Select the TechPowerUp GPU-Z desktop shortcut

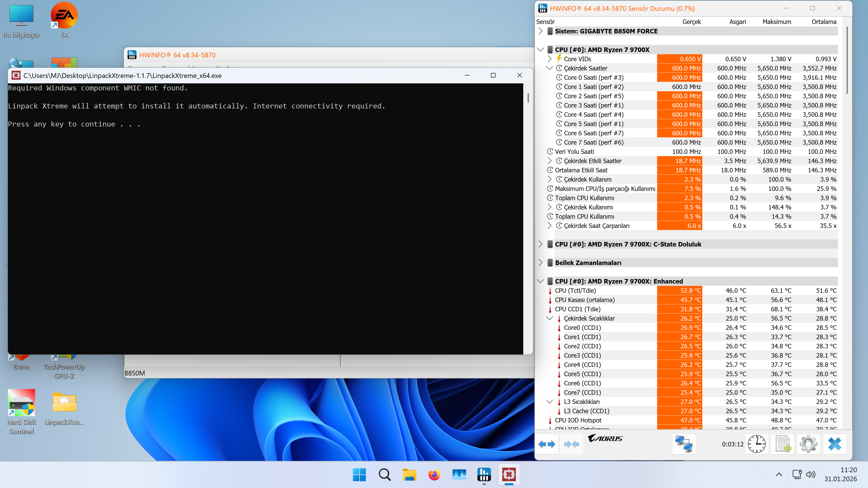pyautogui.click(x=64, y=367)
